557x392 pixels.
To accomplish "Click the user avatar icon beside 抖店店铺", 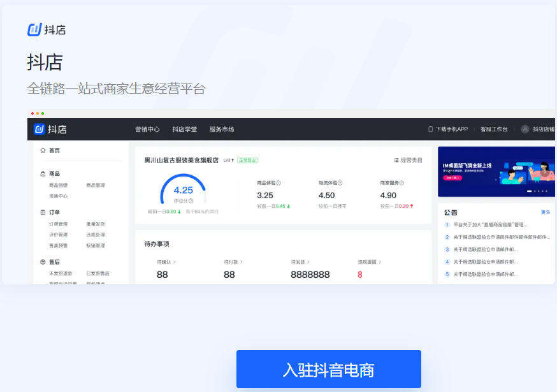I will tap(525, 129).
